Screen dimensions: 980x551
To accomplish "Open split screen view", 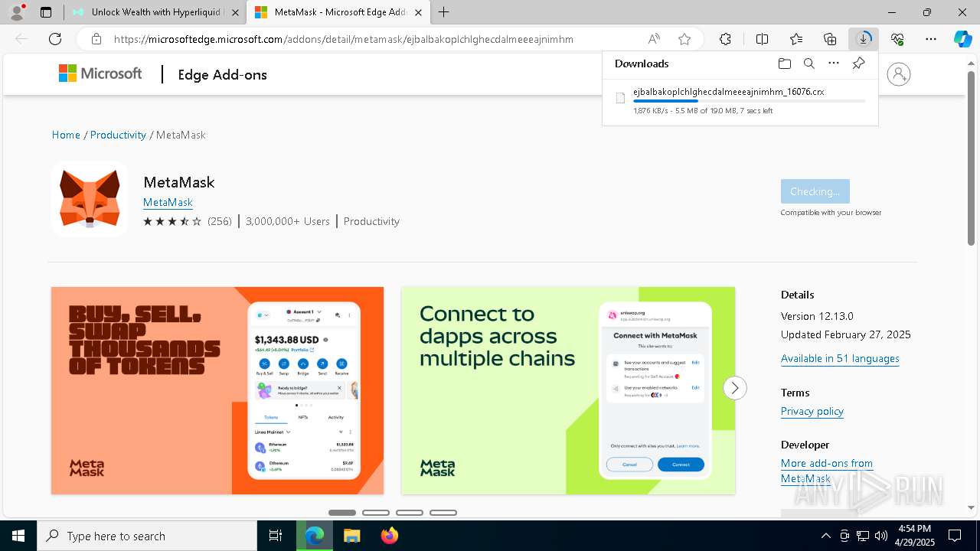I will 762,39.
